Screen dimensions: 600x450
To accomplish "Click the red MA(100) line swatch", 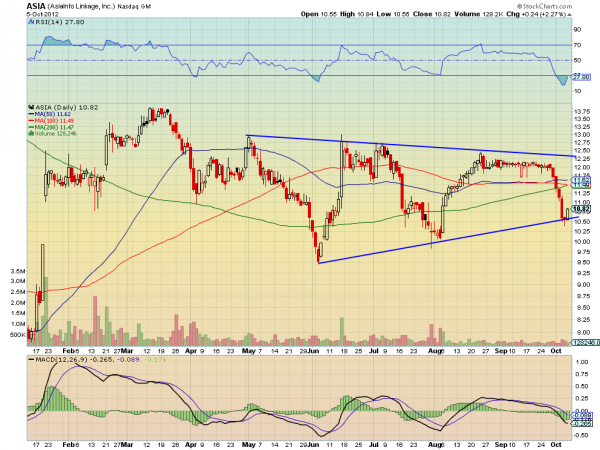I will pyautogui.click(x=31, y=121).
